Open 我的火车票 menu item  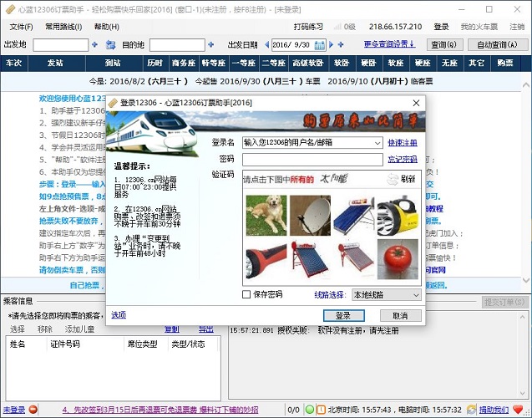click(479, 27)
